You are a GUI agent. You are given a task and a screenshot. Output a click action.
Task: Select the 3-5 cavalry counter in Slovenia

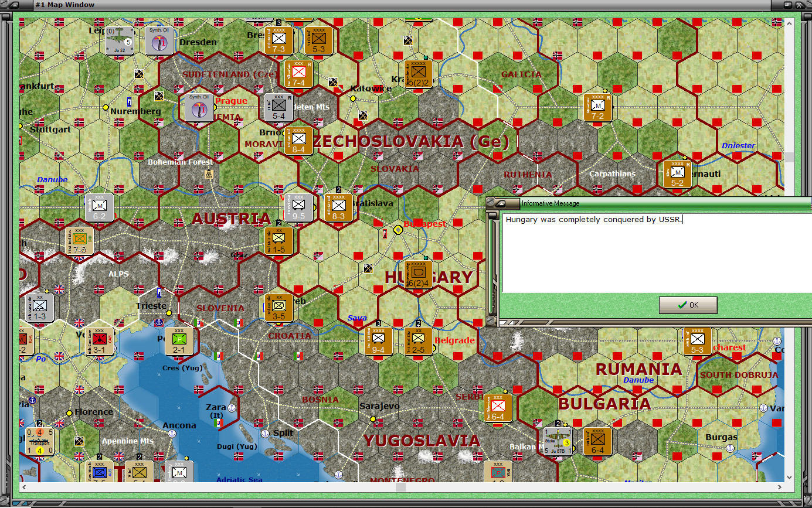(279, 308)
